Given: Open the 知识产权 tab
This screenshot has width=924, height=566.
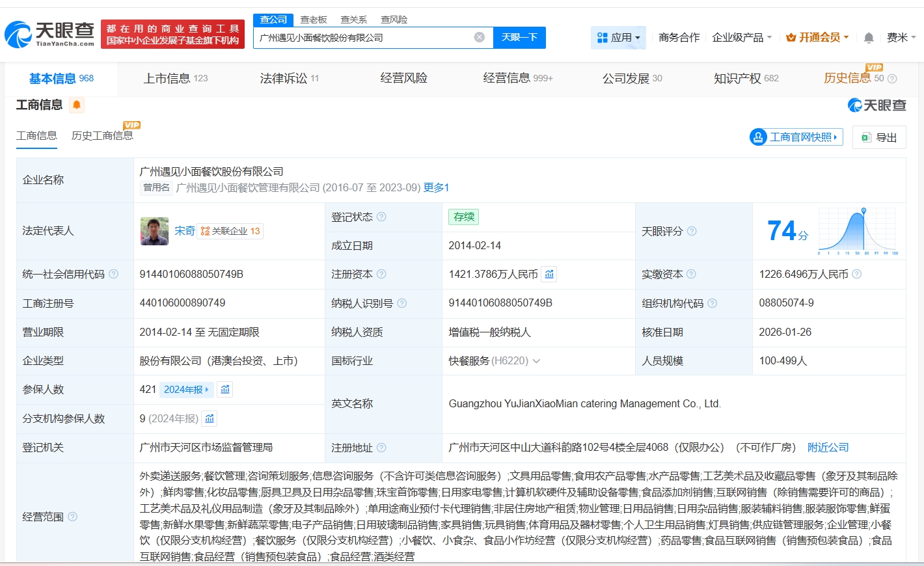Looking at the screenshot, I should (x=746, y=79).
